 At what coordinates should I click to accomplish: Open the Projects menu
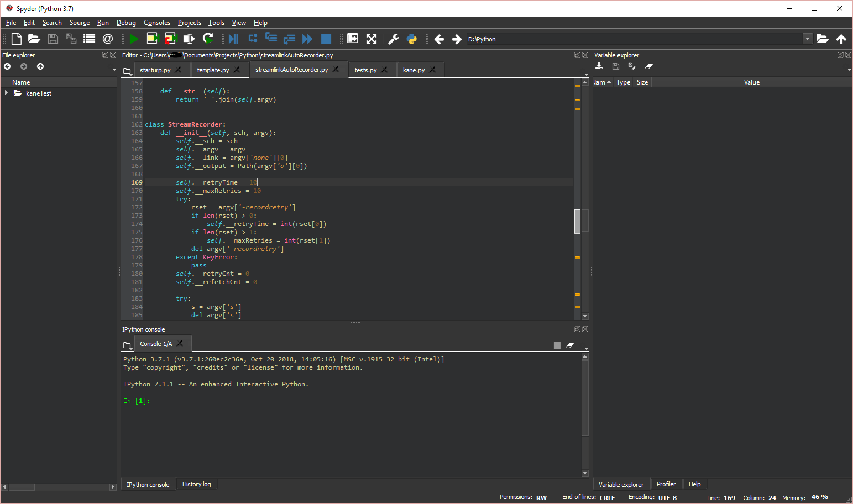[x=190, y=23]
